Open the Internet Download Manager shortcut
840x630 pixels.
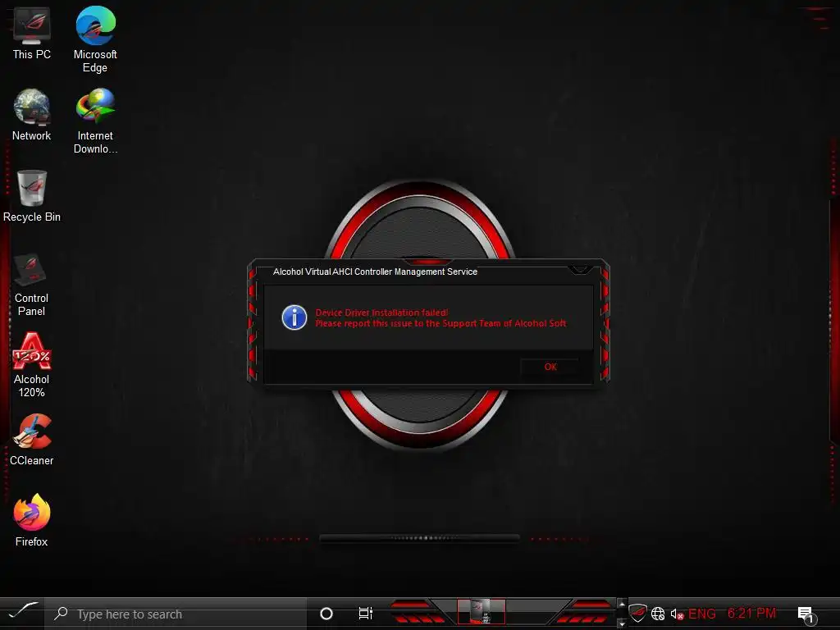tap(95, 121)
